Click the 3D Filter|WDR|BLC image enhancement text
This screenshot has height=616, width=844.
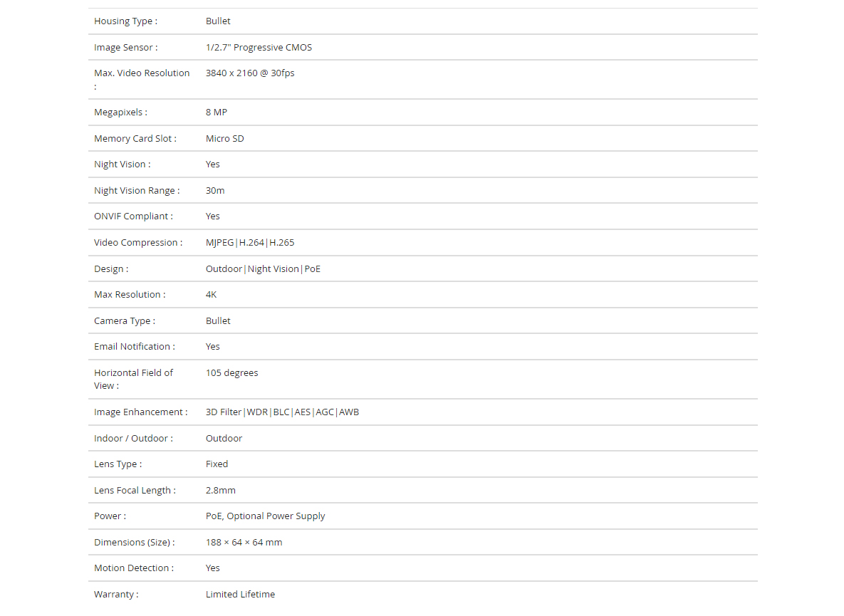pos(282,412)
